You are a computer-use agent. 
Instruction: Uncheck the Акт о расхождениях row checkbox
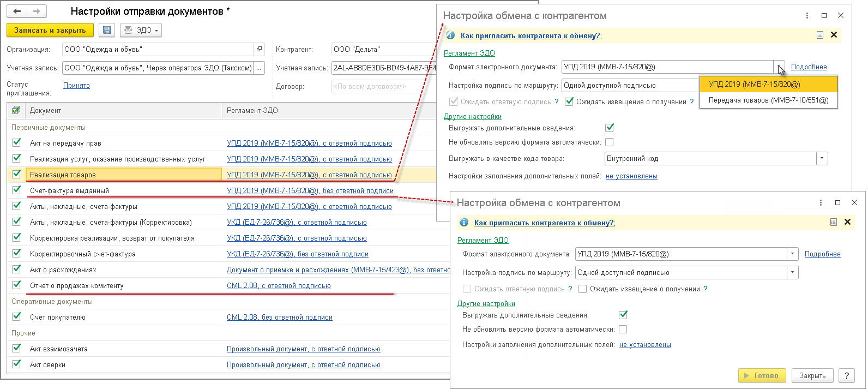(x=16, y=270)
